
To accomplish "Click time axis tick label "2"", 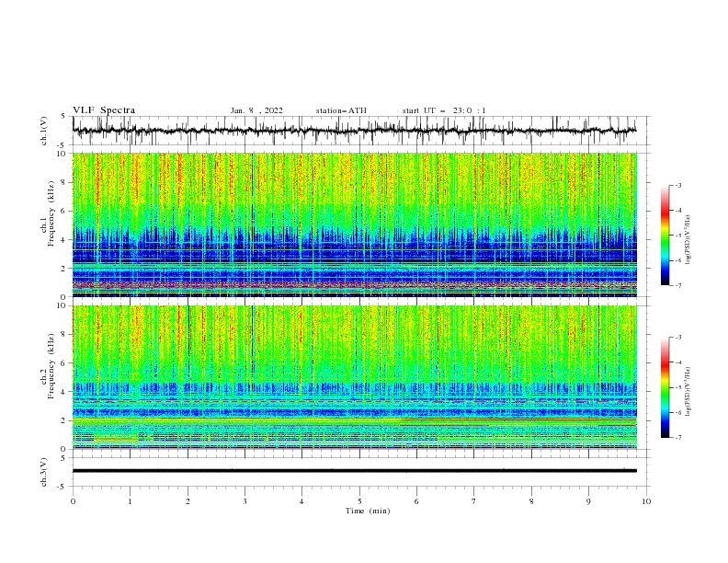I will [x=188, y=501].
